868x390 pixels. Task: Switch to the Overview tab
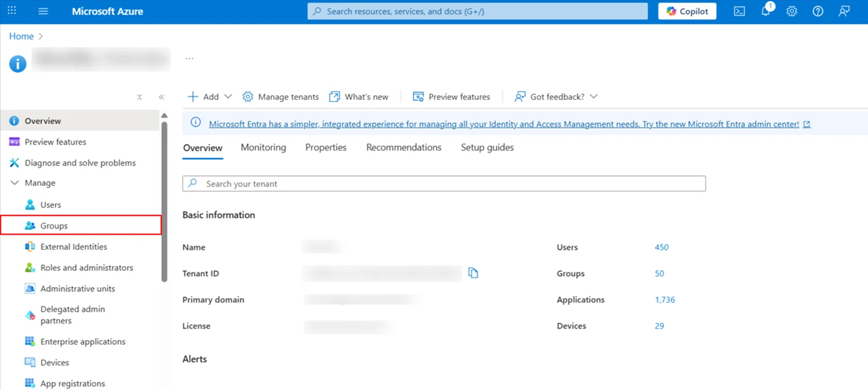[x=202, y=148]
